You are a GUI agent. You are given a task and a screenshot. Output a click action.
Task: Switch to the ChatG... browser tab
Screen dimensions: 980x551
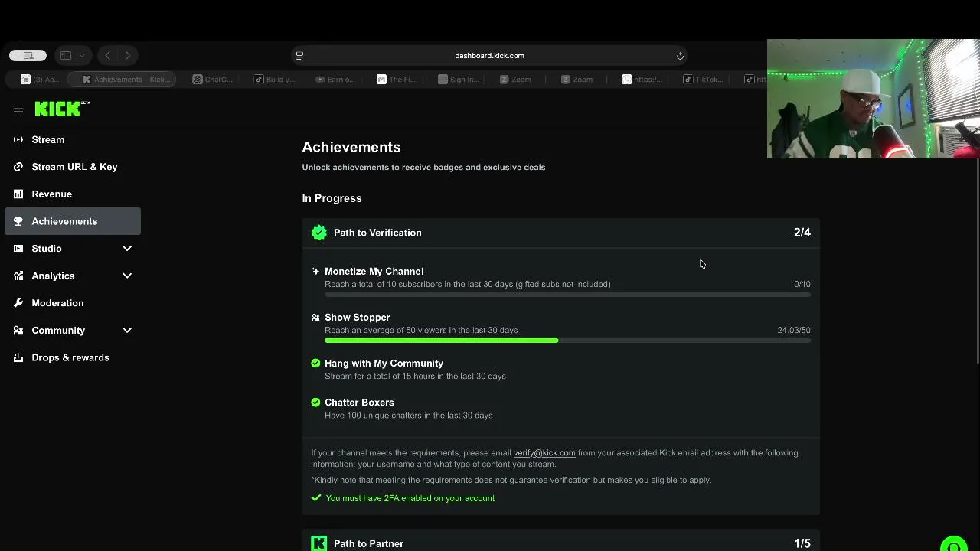coord(214,80)
